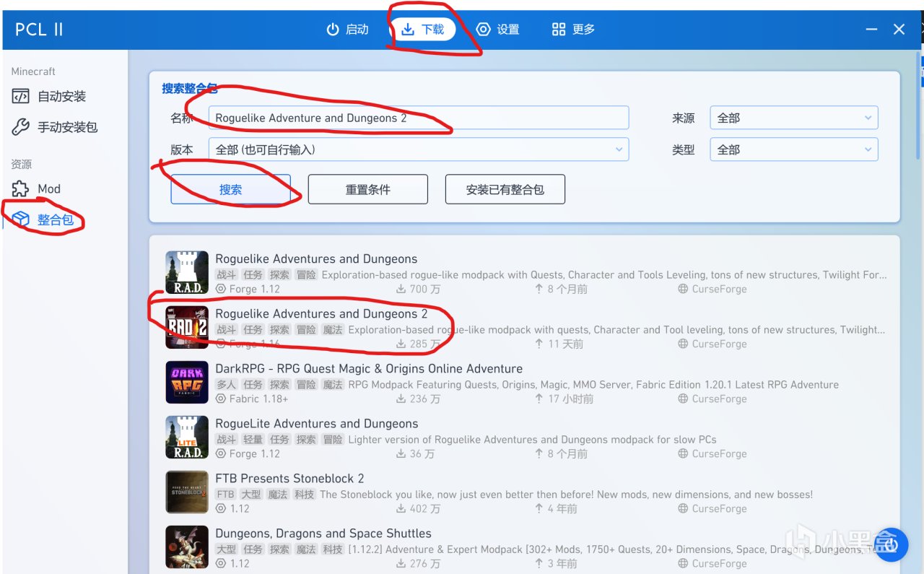Click the FTB tag on the Stoneblock 2 row
Viewport: 924px width, 574px height.
pos(226,494)
